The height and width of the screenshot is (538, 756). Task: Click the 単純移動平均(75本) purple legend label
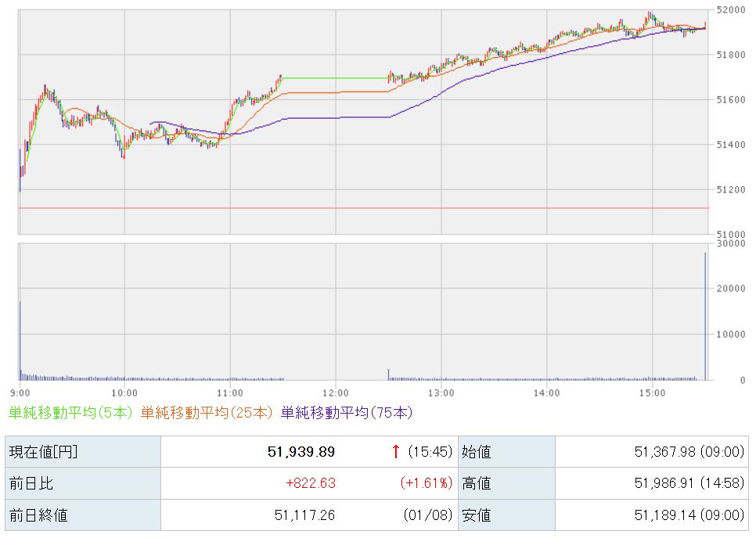click(x=346, y=412)
